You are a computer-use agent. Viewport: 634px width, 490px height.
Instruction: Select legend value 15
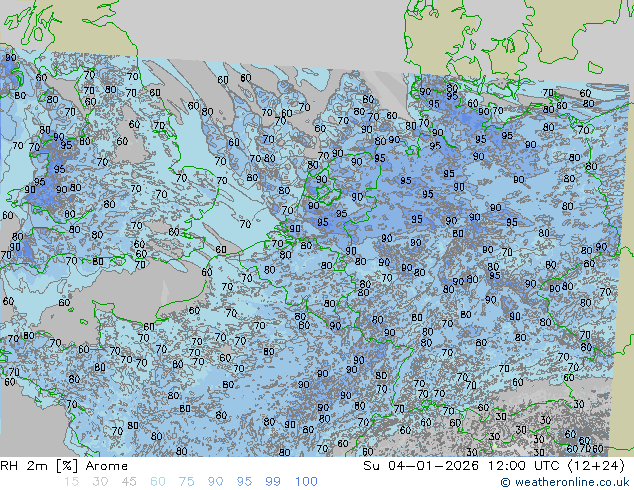coord(71,482)
